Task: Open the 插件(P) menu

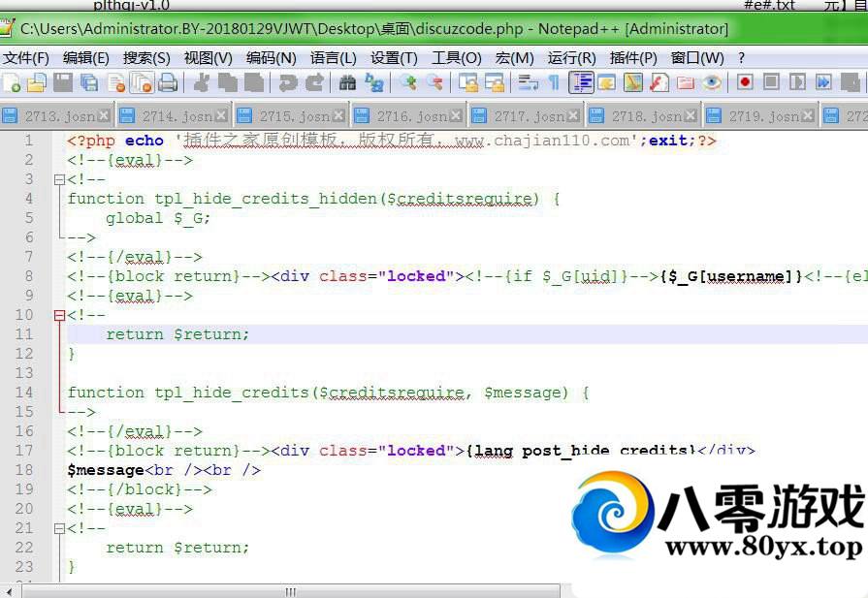Action: [633, 58]
